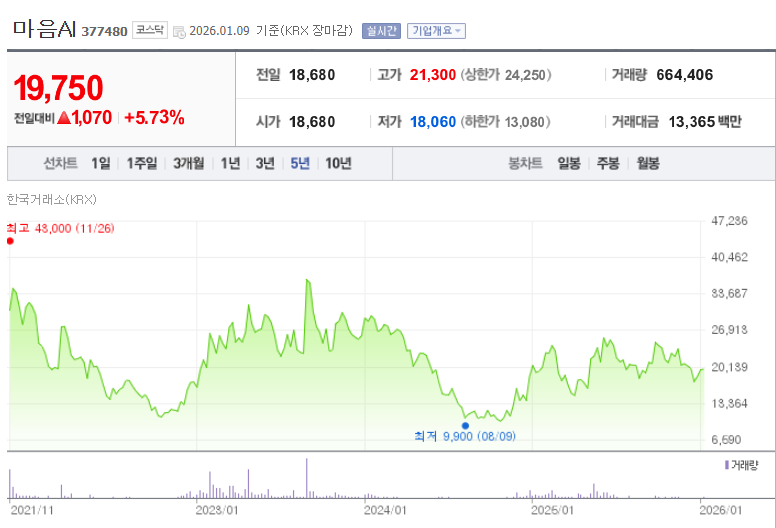
Task: Click the 실시간 real-time button
Action: coord(381,31)
